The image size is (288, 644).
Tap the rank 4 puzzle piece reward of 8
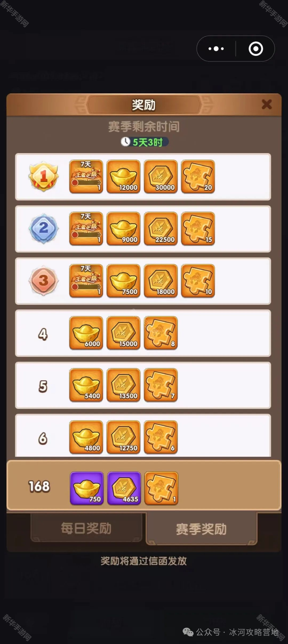coord(161,333)
